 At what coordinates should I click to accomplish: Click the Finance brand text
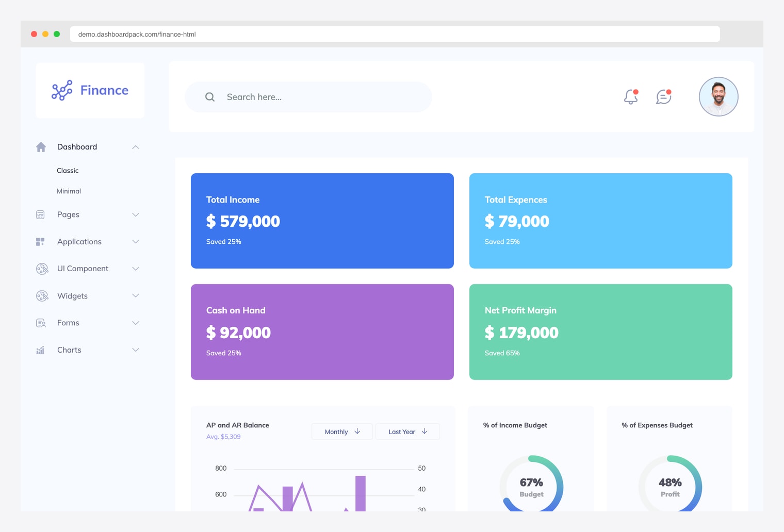click(104, 90)
